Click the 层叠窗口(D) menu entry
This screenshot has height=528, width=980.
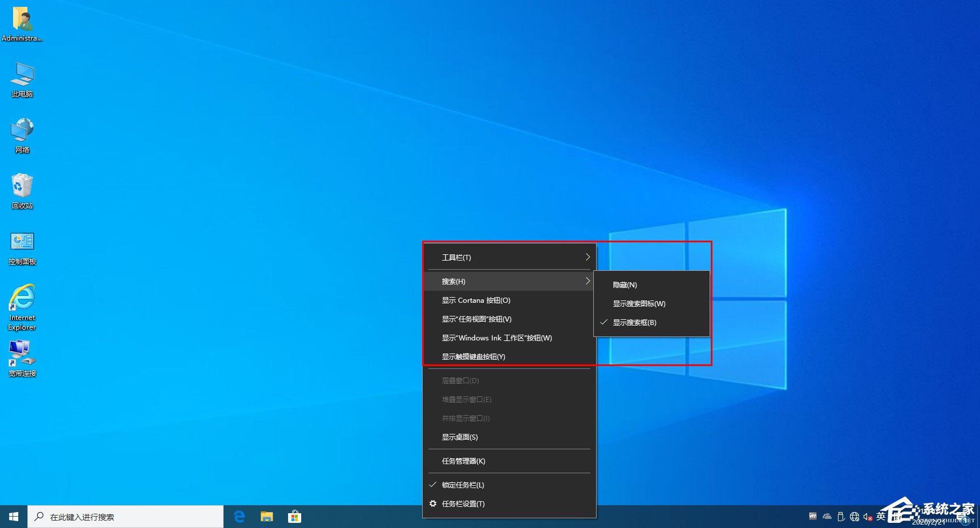pyautogui.click(x=509, y=380)
